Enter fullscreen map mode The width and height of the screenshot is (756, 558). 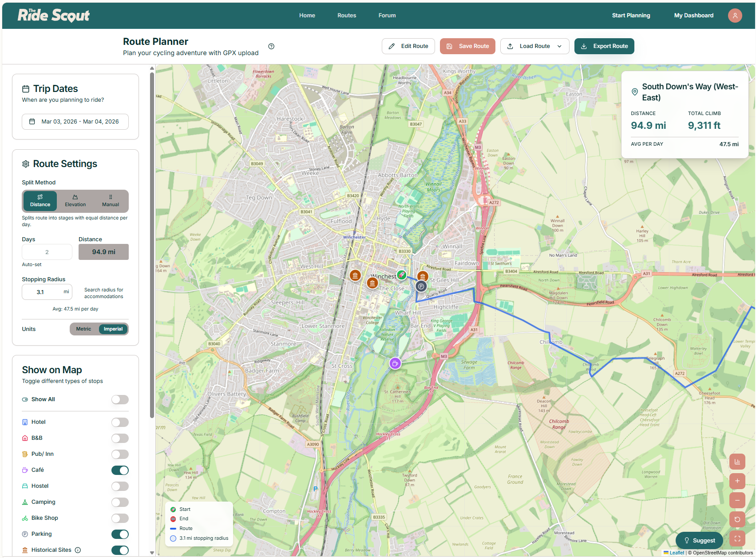click(x=737, y=539)
